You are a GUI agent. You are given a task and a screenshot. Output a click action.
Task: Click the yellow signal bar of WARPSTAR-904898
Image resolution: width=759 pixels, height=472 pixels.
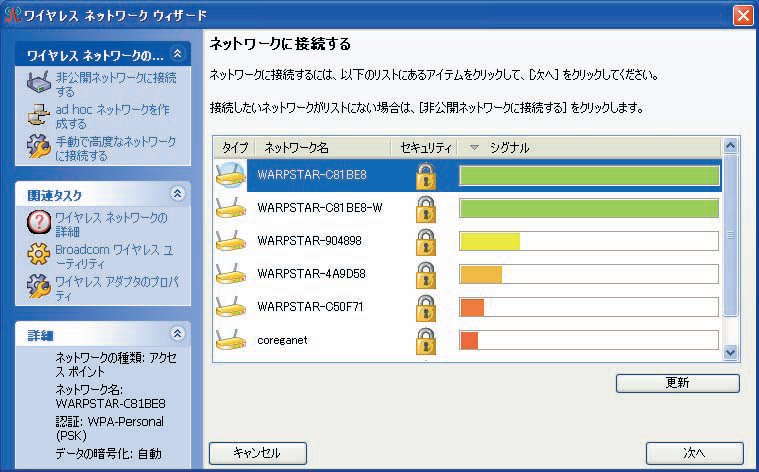click(489, 242)
